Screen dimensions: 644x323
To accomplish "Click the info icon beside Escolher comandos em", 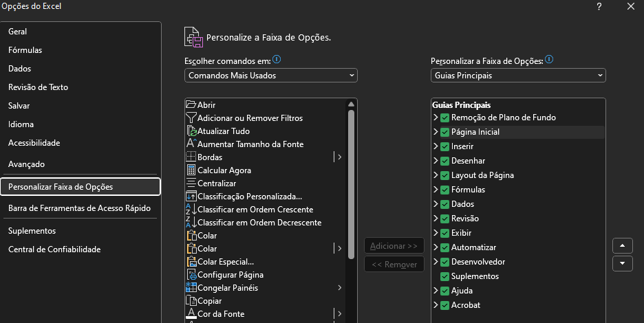I will 277,60.
